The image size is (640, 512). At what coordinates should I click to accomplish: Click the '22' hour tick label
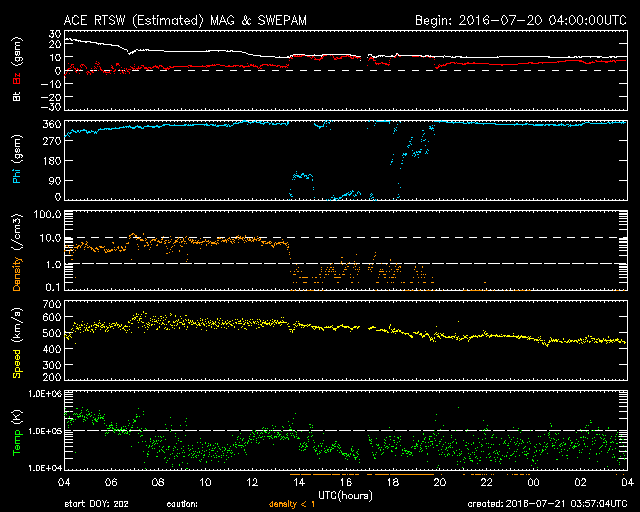487,482
